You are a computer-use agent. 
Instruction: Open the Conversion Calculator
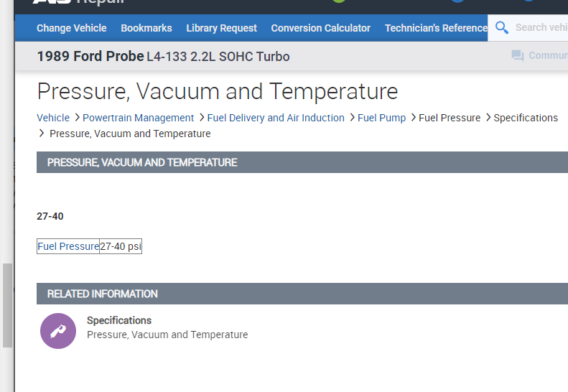click(x=320, y=28)
